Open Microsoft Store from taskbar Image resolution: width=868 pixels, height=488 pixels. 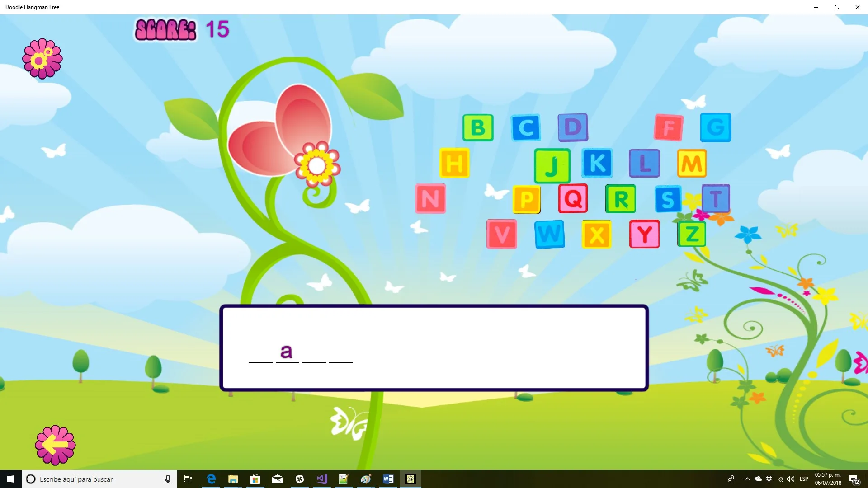255,479
